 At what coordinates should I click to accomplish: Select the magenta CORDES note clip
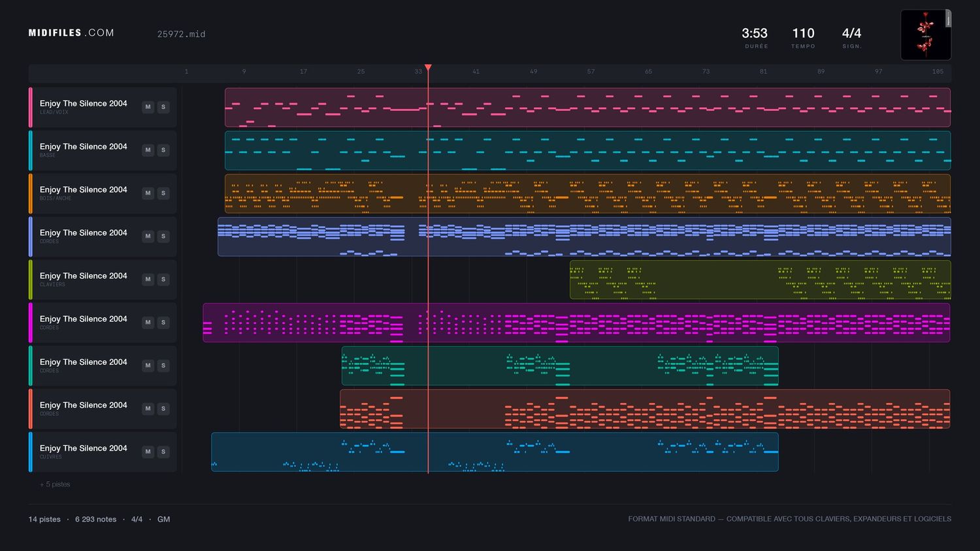click(x=576, y=323)
